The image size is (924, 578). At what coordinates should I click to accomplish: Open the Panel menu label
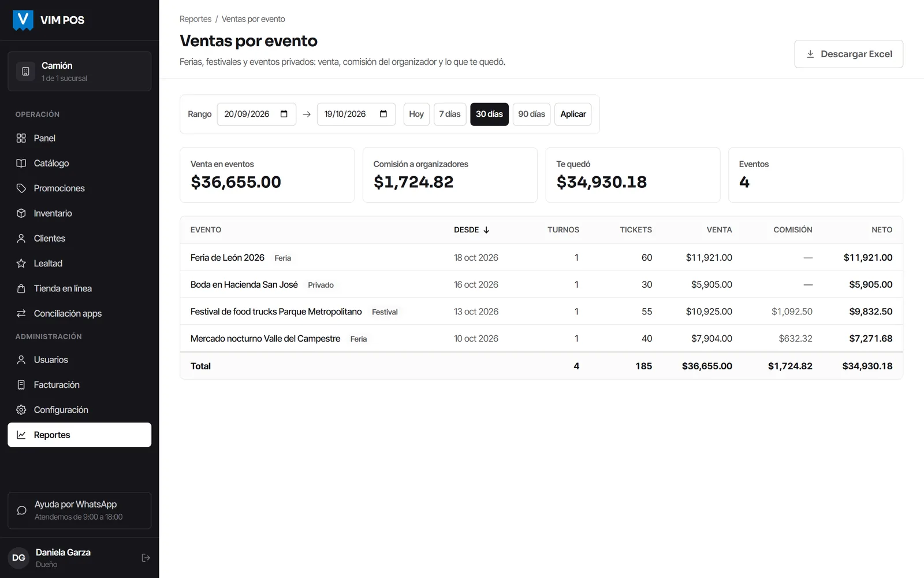44,138
